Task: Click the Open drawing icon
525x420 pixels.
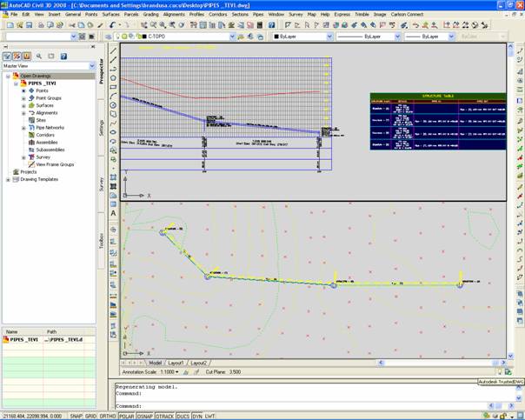Action: click(x=20, y=25)
